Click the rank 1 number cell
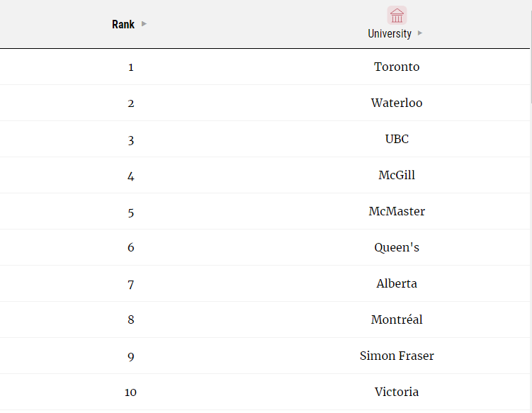The width and height of the screenshot is (532, 413). pos(131,68)
